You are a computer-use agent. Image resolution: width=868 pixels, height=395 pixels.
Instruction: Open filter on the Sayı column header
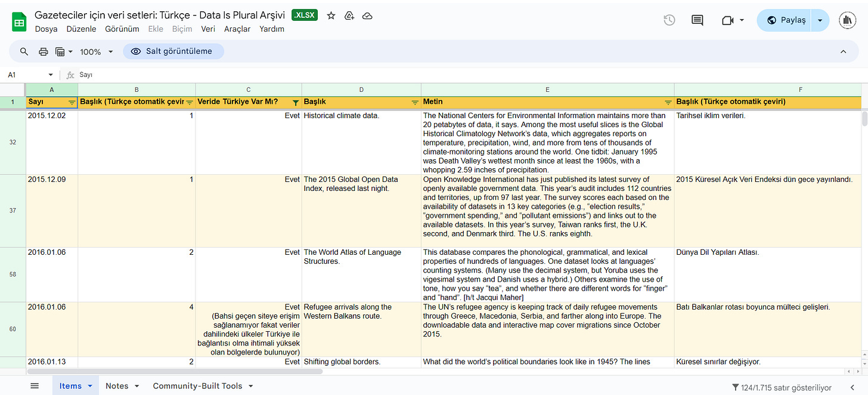[72, 103]
